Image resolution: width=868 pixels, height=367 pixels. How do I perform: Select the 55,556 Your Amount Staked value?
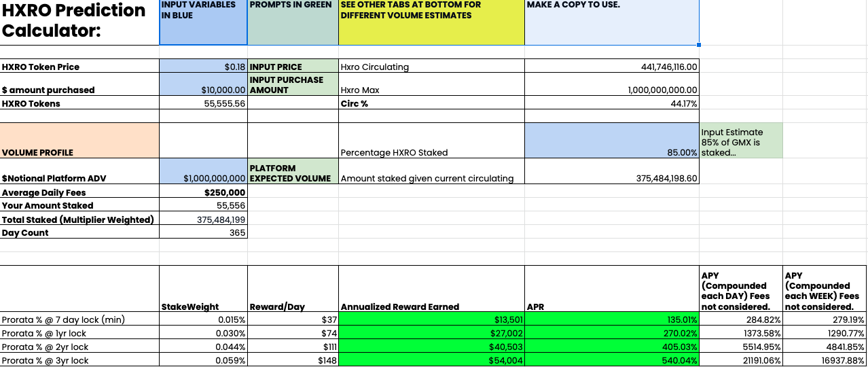tap(203, 205)
